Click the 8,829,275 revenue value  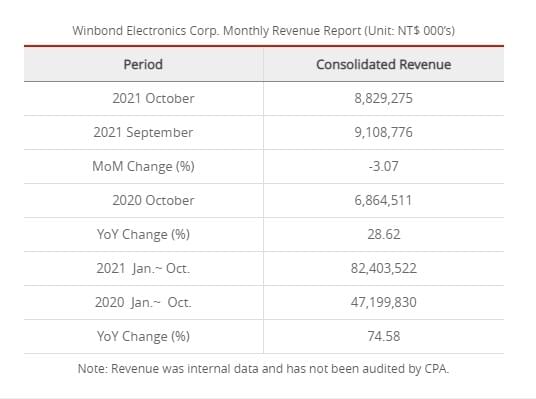[384, 98]
